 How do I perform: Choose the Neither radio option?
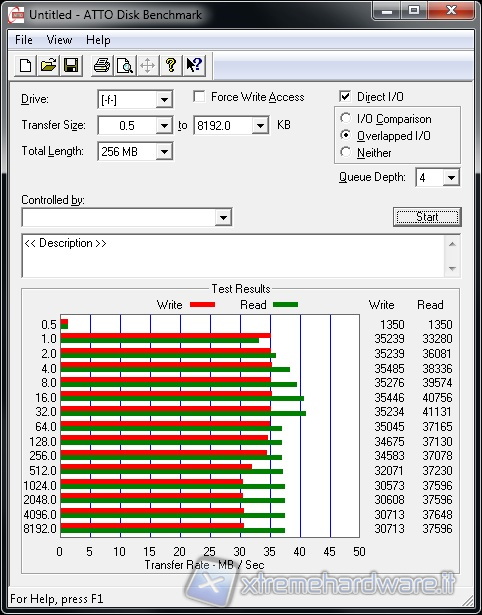[346, 152]
